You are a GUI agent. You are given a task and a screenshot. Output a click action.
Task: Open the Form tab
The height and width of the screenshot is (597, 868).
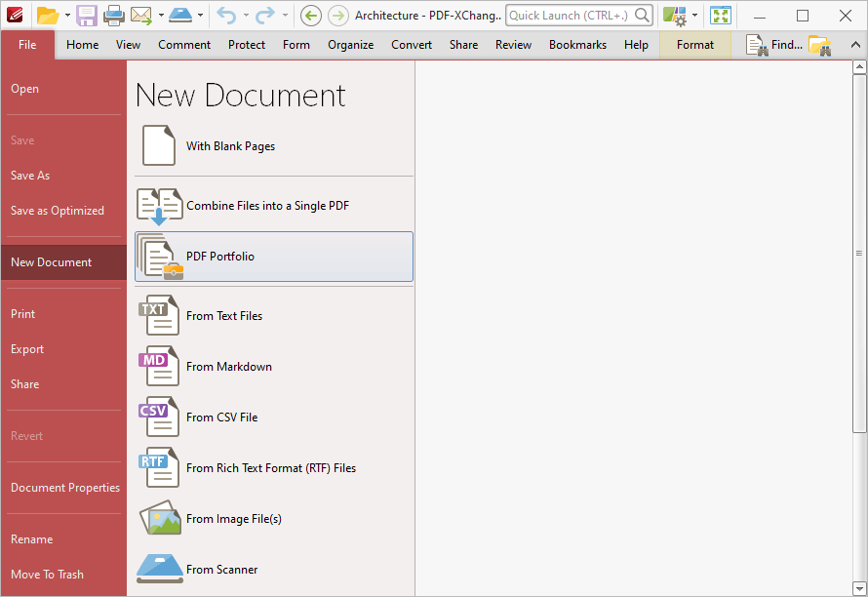pos(296,45)
